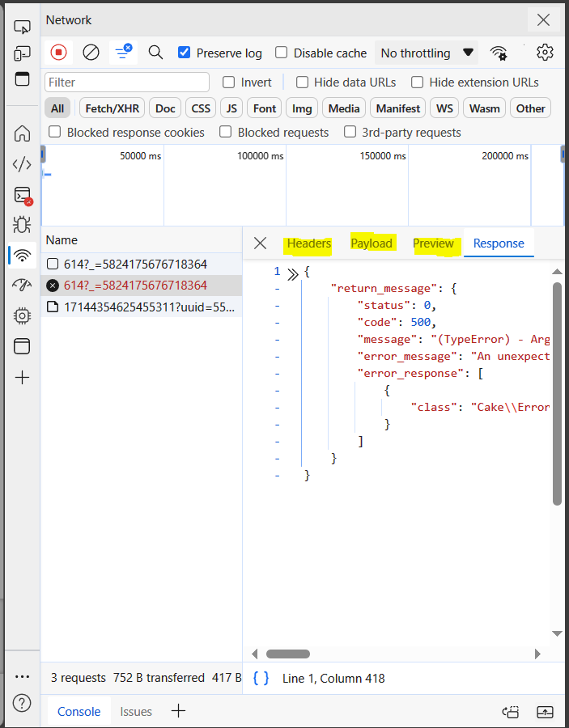569x728 pixels.
Task: Click the response vertical scrollbar thumb
Action: coord(557,394)
